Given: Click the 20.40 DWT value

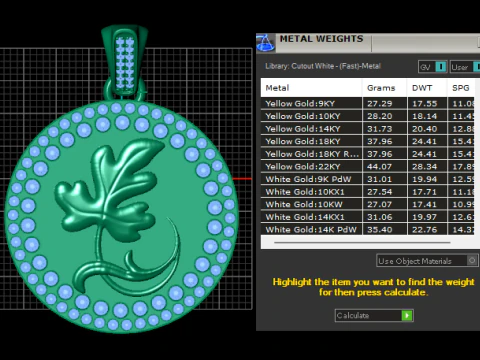Looking at the screenshot, I should pyautogui.click(x=424, y=129).
